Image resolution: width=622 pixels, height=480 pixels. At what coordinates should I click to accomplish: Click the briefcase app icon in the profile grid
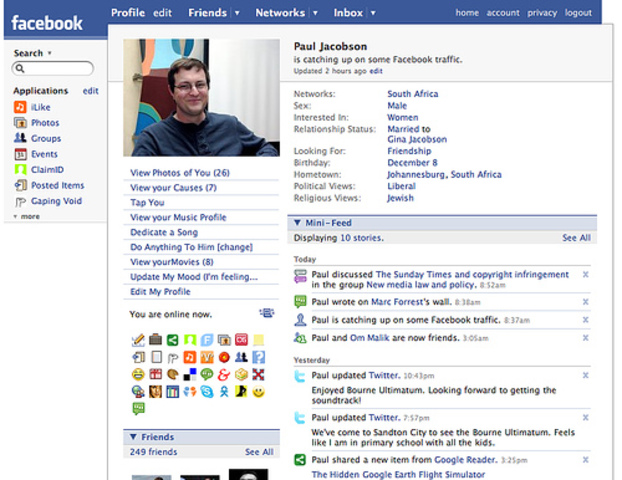pyautogui.click(x=156, y=340)
